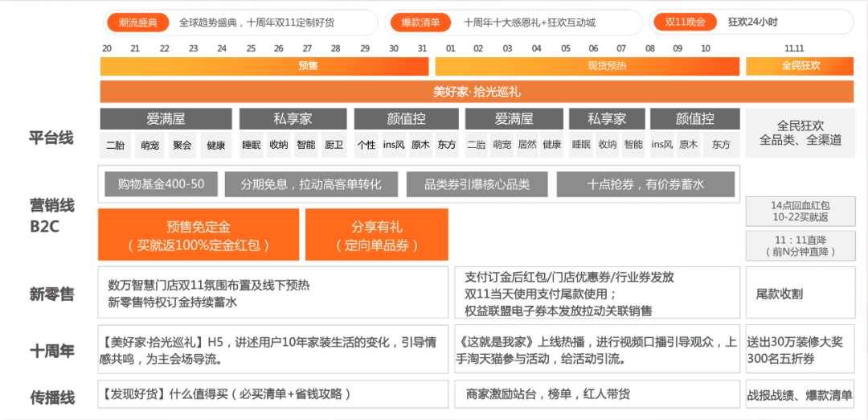The width and height of the screenshot is (868, 420).
Task: Select the 厨卫 category cell
Action: [334, 146]
